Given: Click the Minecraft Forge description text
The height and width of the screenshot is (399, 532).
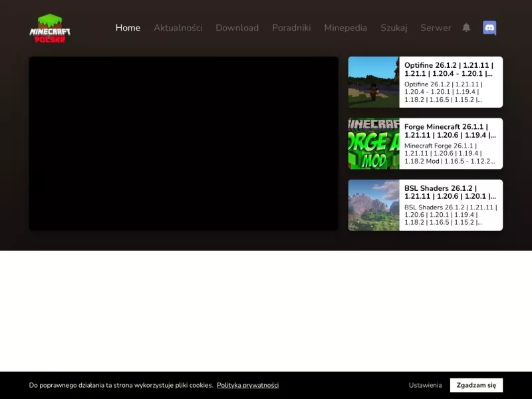Looking at the screenshot, I should point(450,154).
